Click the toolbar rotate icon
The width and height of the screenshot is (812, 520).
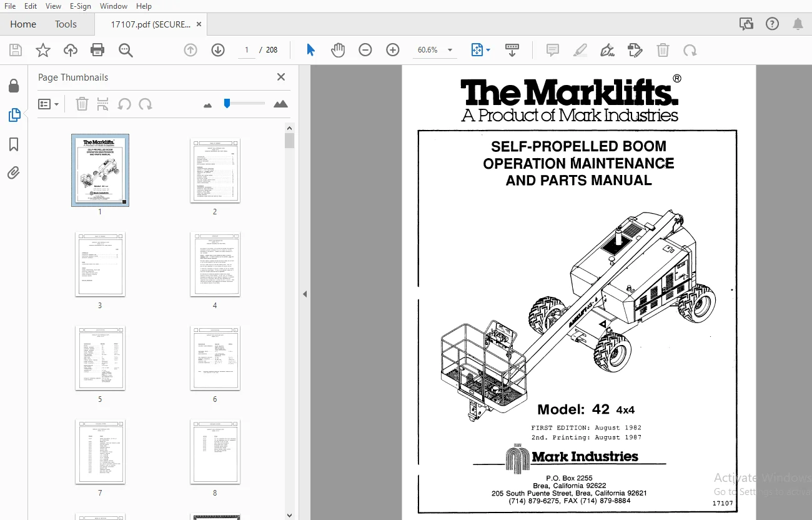[x=690, y=50]
